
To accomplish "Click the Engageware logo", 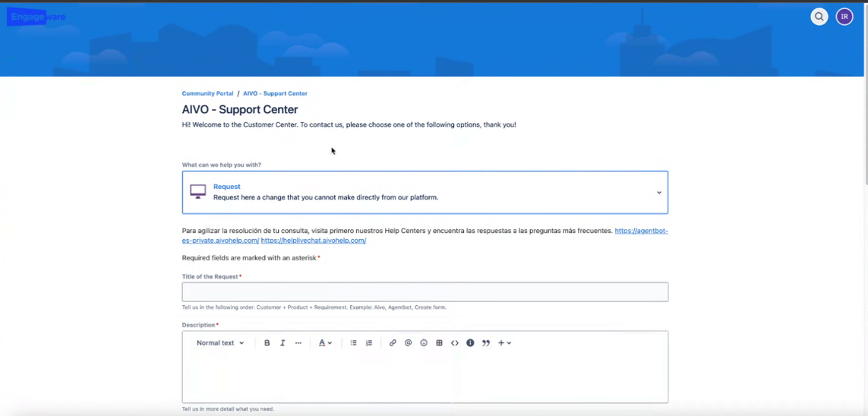I will (x=36, y=17).
